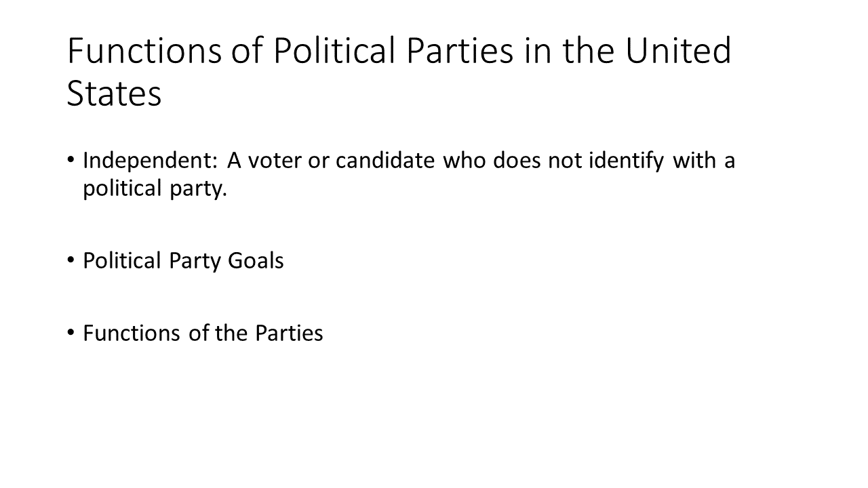Screen dimensions: 868x488
Task: Click the bullet marker before "Political Party Goals"
Action: click(73, 260)
